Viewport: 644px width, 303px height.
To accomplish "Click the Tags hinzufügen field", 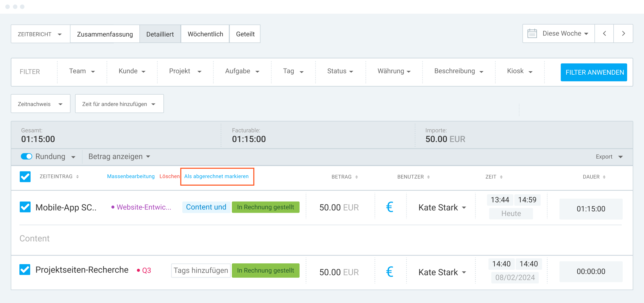I will (x=201, y=271).
